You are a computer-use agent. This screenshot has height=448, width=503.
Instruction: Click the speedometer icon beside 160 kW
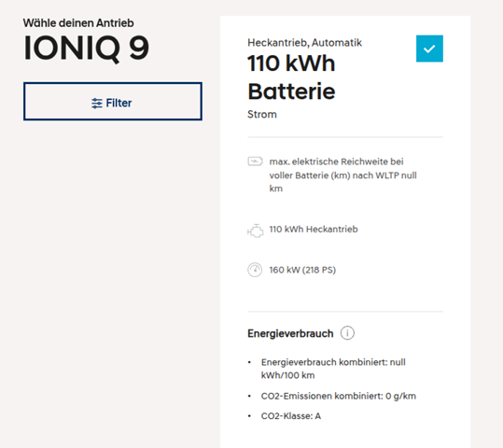[x=255, y=270]
